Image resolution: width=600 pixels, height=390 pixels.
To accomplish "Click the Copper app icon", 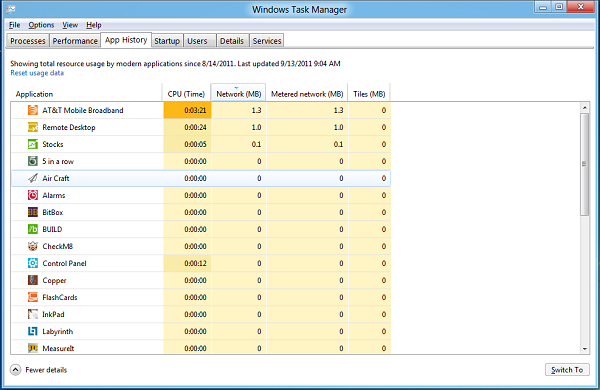I will [33, 280].
